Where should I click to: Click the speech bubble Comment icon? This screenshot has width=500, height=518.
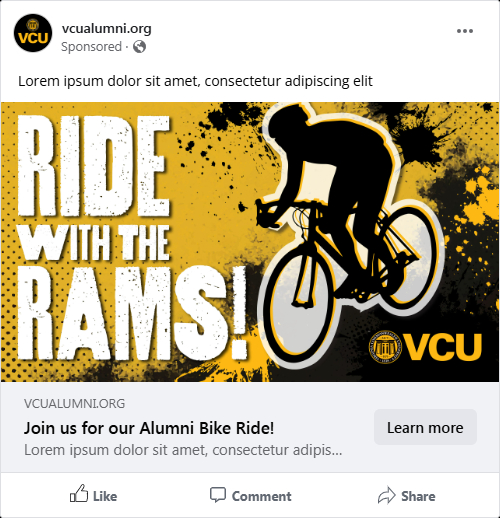click(x=218, y=495)
